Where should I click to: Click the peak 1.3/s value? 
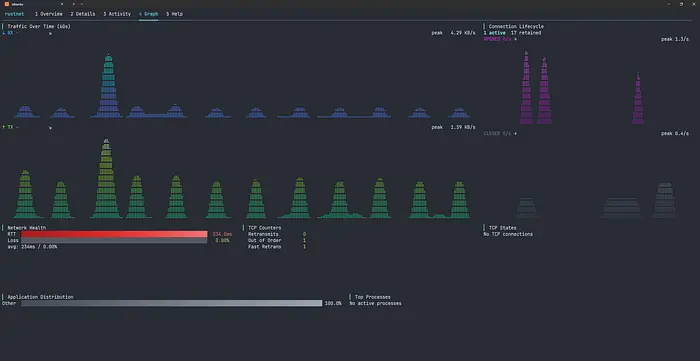[675, 39]
